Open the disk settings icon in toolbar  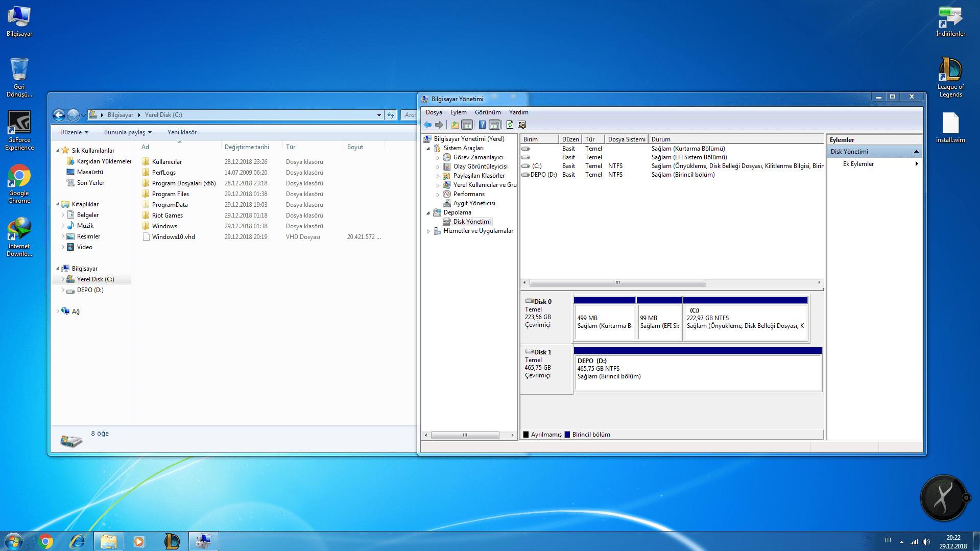(x=522, y=125)
